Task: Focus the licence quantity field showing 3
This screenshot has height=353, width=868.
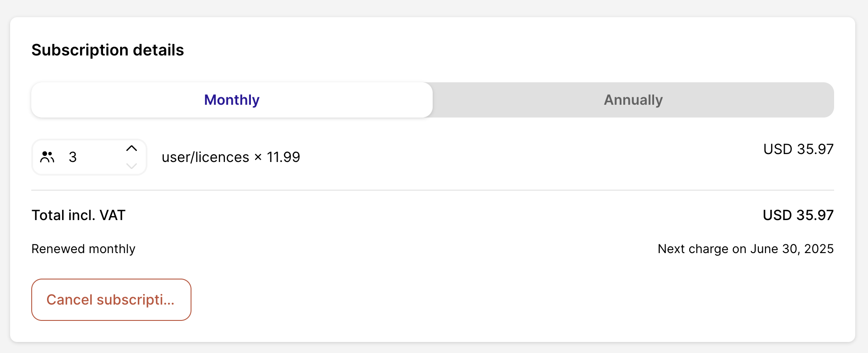Action: tap(88, 157)
